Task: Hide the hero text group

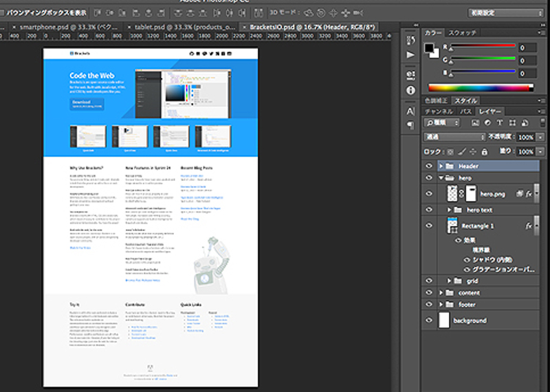Action: (429, 210)
